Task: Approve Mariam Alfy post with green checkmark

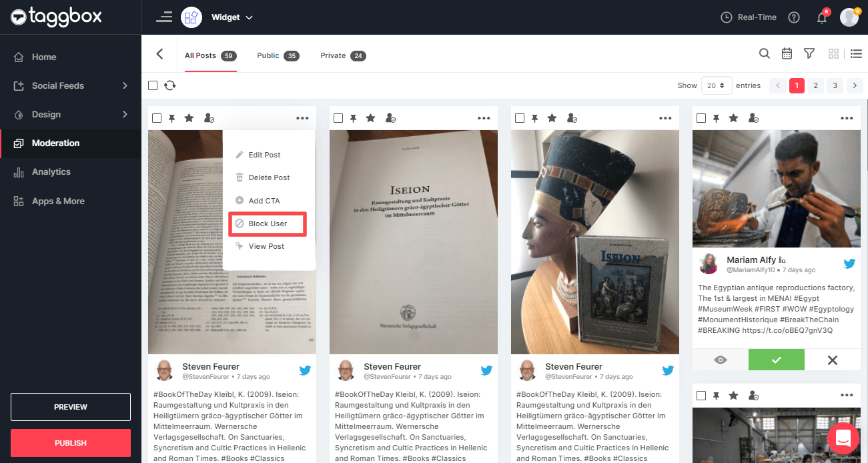Action: (x=776, y=360)
